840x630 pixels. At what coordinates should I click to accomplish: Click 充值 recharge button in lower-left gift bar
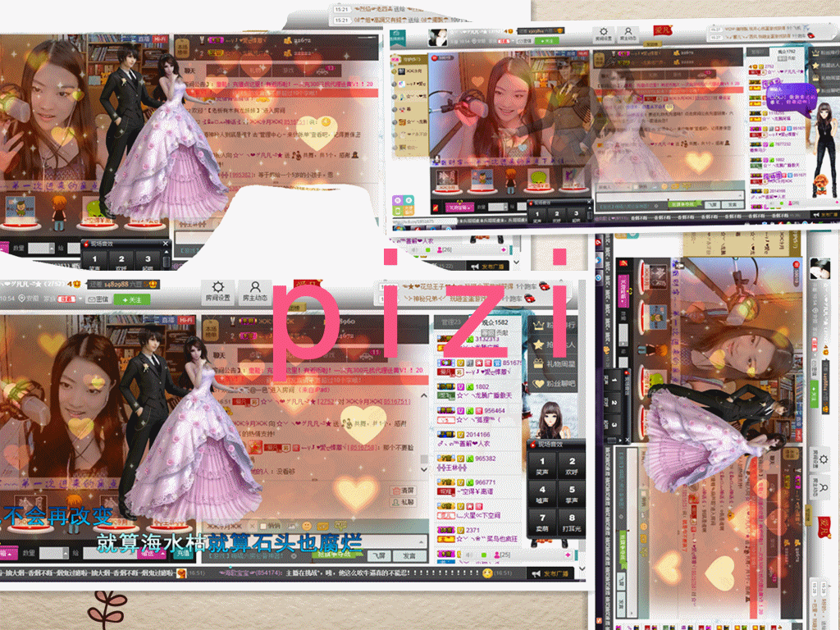click(x=183, y=552)
